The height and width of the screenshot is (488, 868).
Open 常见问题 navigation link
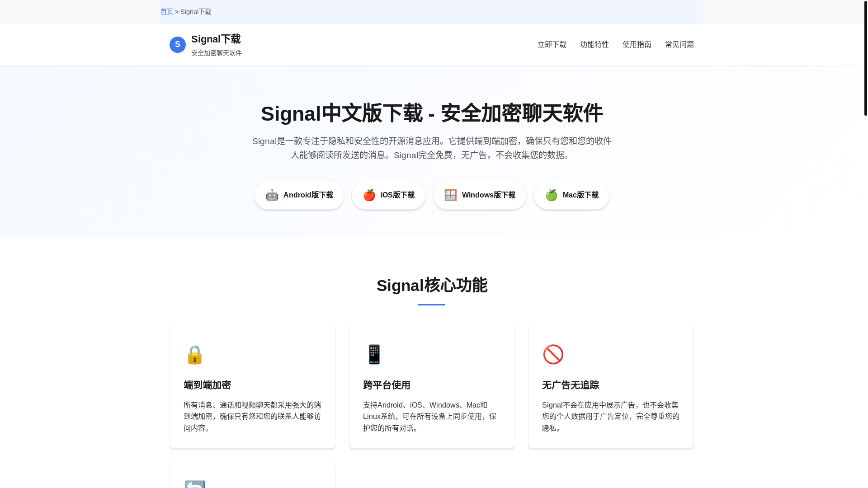click(679, 45)
